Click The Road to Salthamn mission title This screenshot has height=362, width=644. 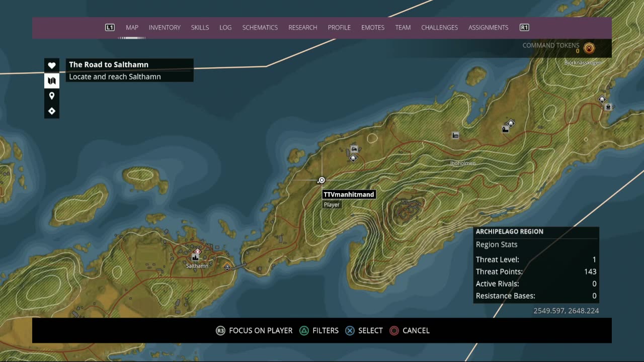tap(109, 64)
